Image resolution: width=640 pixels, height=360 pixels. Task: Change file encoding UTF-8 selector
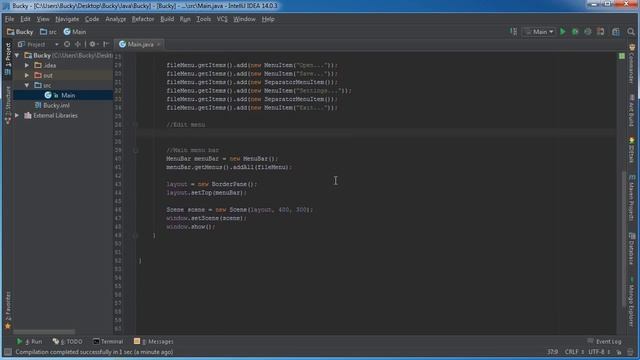pos(599,352)
